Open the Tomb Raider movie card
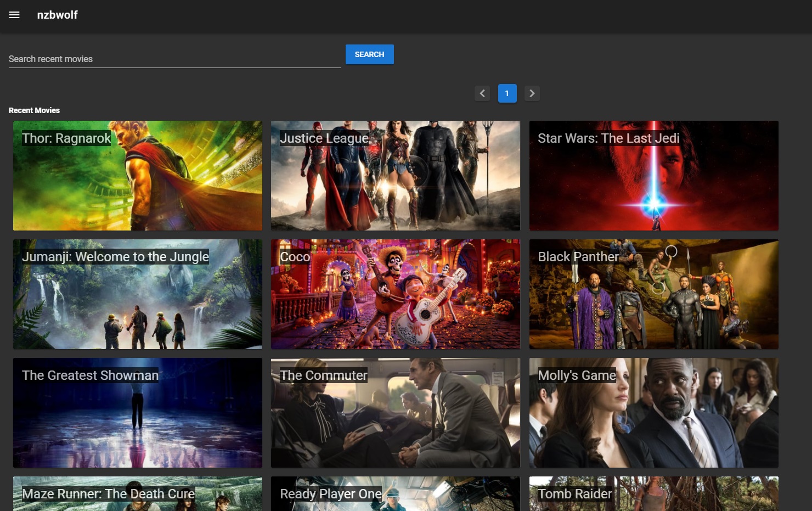812x511 pixels. click(653, 494)
